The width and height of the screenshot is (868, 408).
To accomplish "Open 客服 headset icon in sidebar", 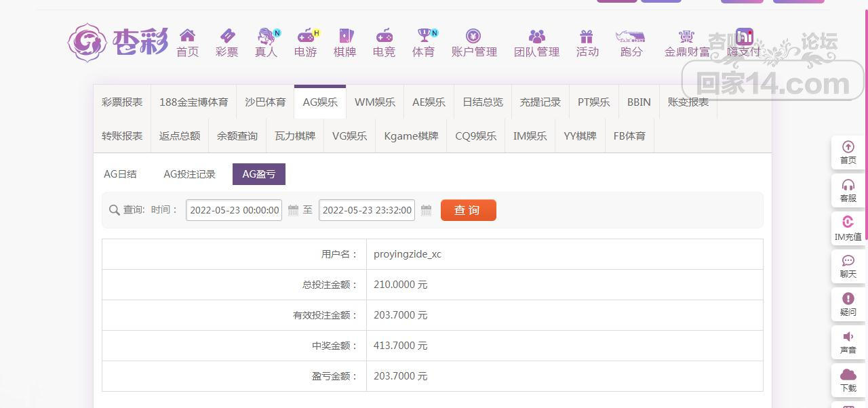I will click(848, 185).
